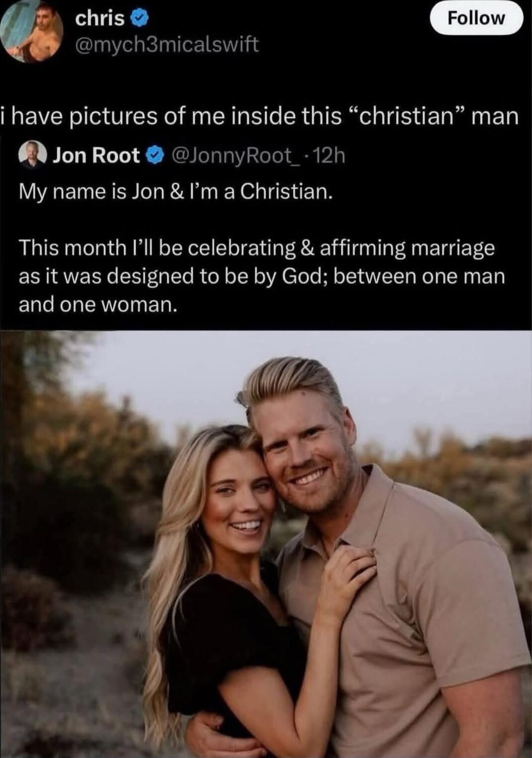Click the 12h timestamp on the quoted post
This screenshot has width=532, height=758.
coord(330,156)
